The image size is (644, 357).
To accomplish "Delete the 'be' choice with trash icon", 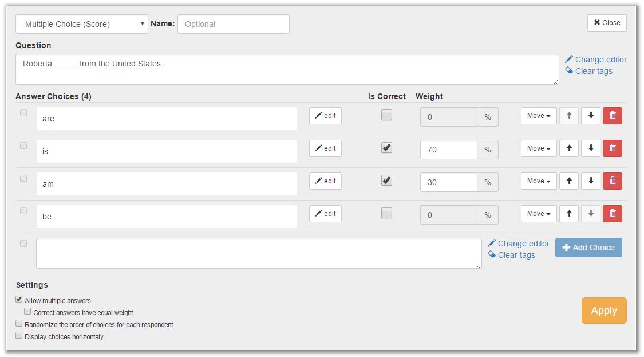I will click(x=613, y=214).
